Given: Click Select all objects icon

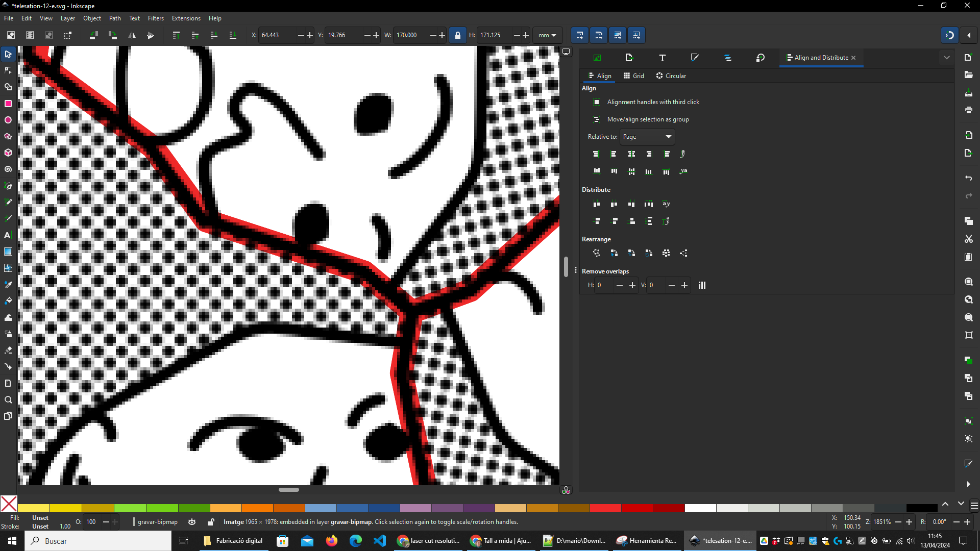Looking at the screenshot, I should [x=11, y=35].
